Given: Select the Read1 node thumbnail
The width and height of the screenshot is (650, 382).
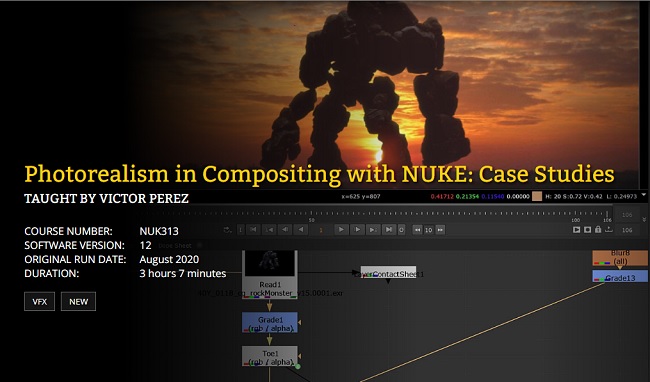Looking at the screenshot, I should [x=269, y=263].
